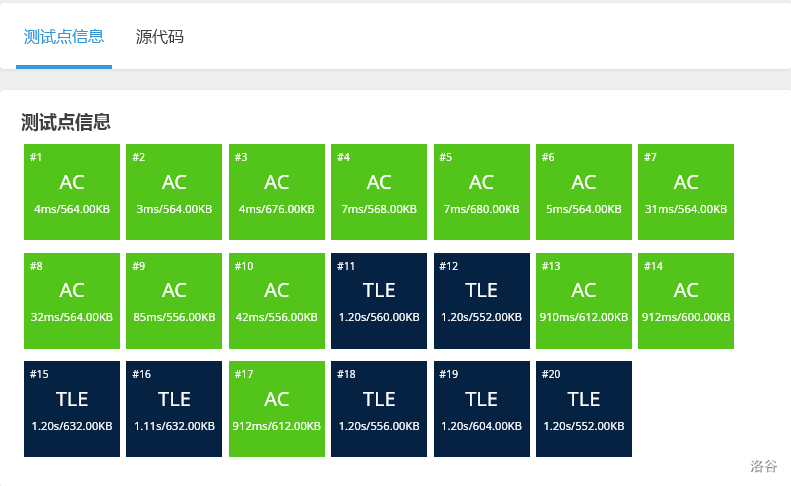The image size is (791, 486).
Task: Open test case #5 AC result
Action: [482, 192]
